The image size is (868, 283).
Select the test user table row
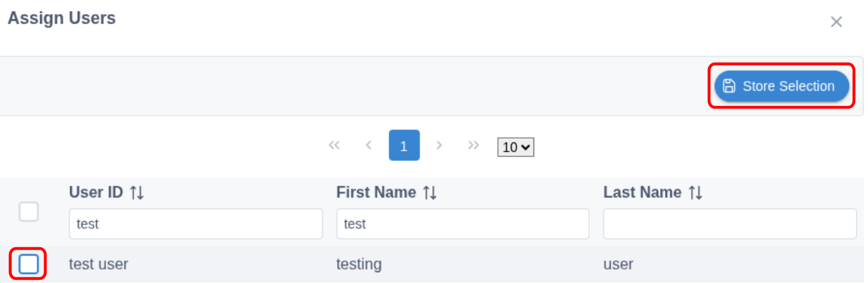[434, 264]
